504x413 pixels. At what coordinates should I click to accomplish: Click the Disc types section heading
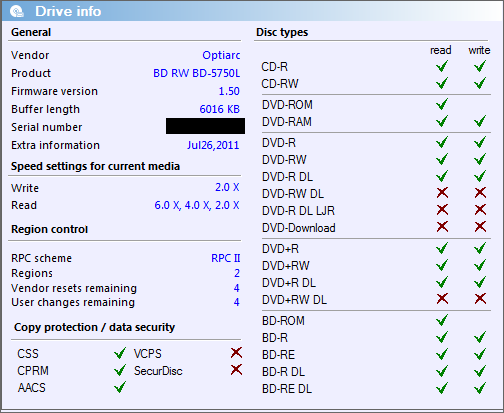[x=282, y=32]
